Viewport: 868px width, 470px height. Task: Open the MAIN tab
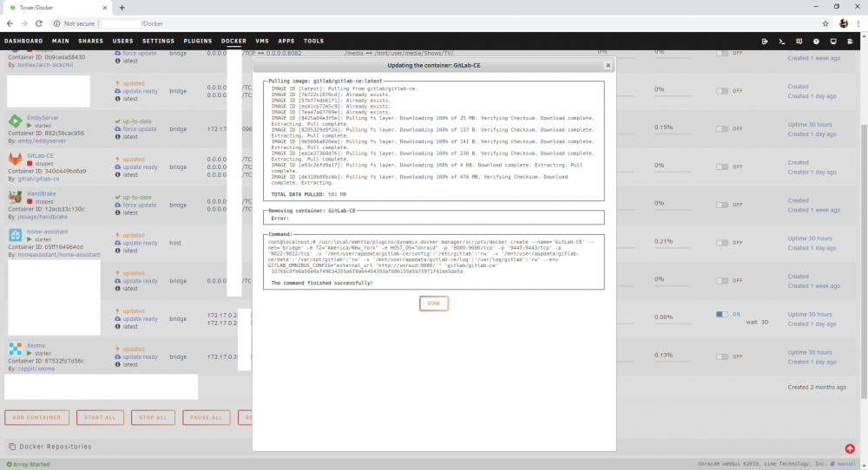pyautogui.click(x=61, y=41)
